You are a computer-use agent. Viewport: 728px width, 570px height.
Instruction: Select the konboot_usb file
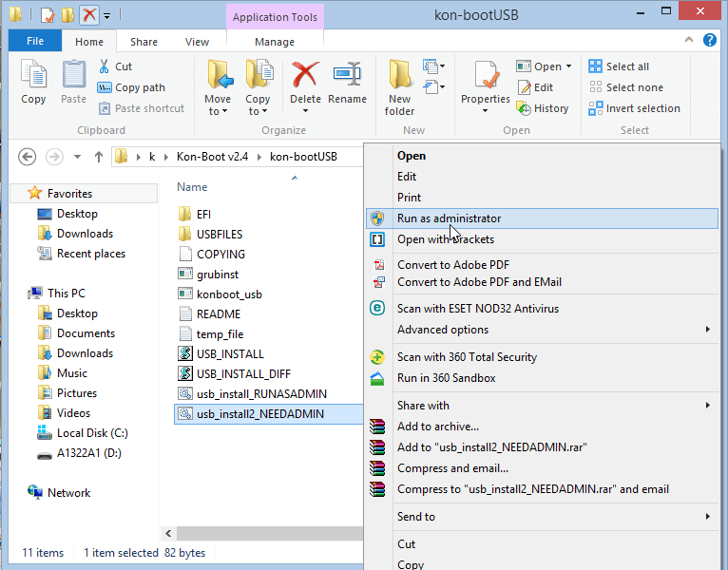click(x=220, y=294)
